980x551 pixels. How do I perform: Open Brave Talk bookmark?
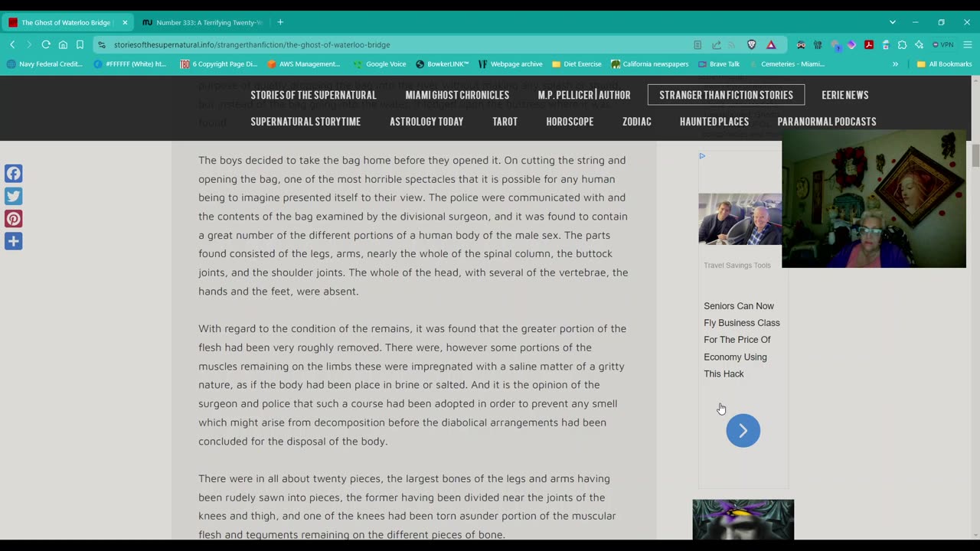tap(718, 64)
